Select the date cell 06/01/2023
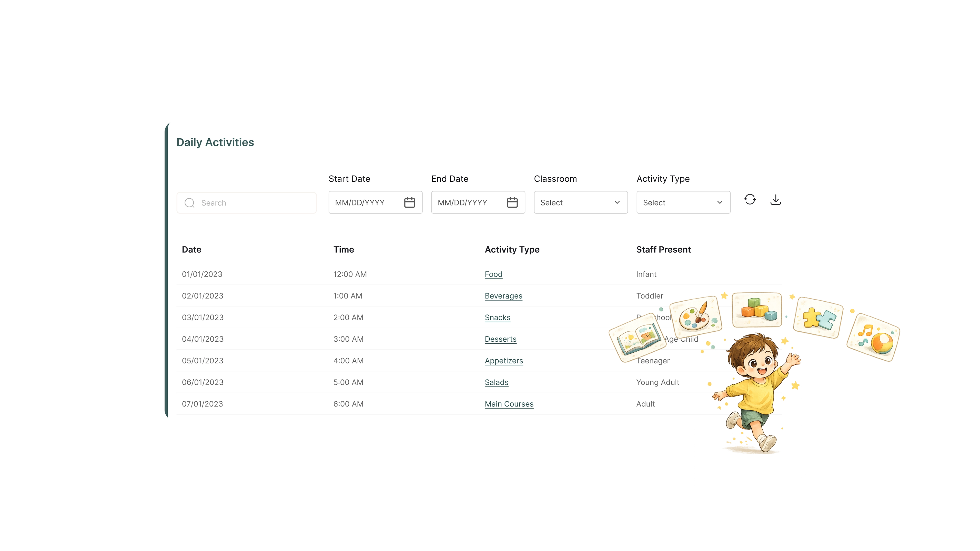The image size is (980, 551). [x=203, y=383]
